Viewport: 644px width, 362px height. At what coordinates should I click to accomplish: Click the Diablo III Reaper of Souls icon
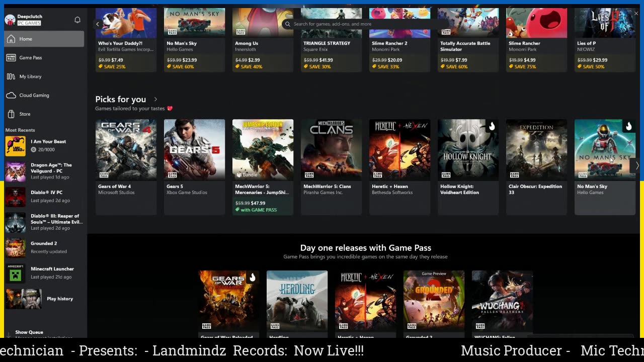click(16, 222)
